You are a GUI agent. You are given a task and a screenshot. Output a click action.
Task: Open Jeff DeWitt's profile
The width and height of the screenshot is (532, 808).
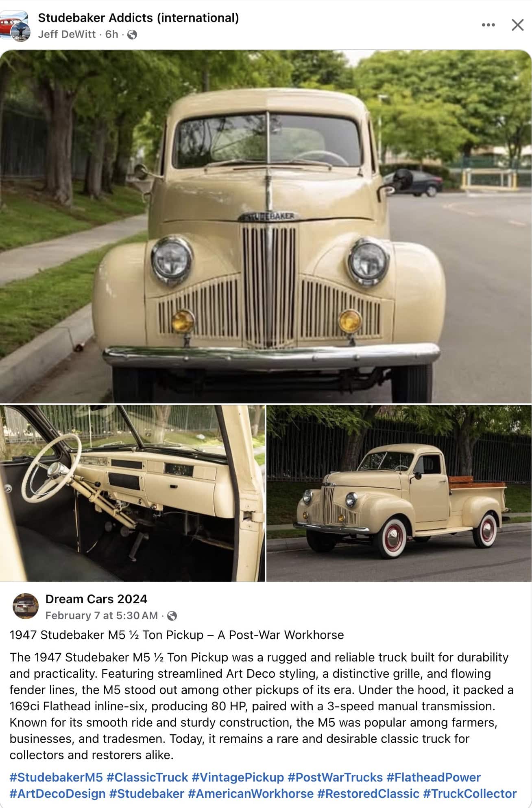click(x=67, y=35)
